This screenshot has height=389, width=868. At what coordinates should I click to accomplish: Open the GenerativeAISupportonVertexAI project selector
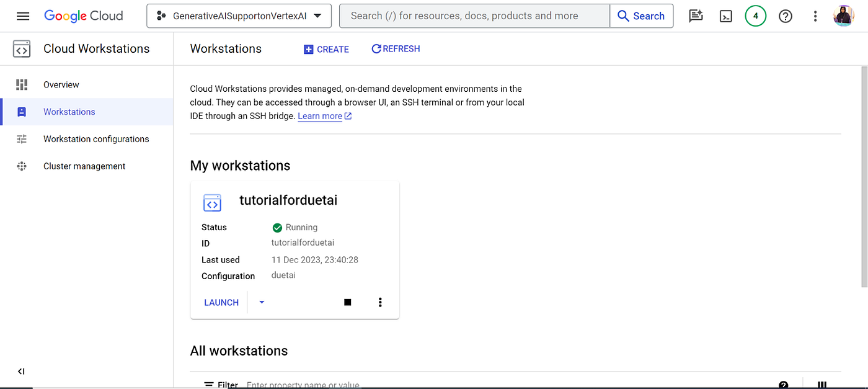[x=239, y=16]
